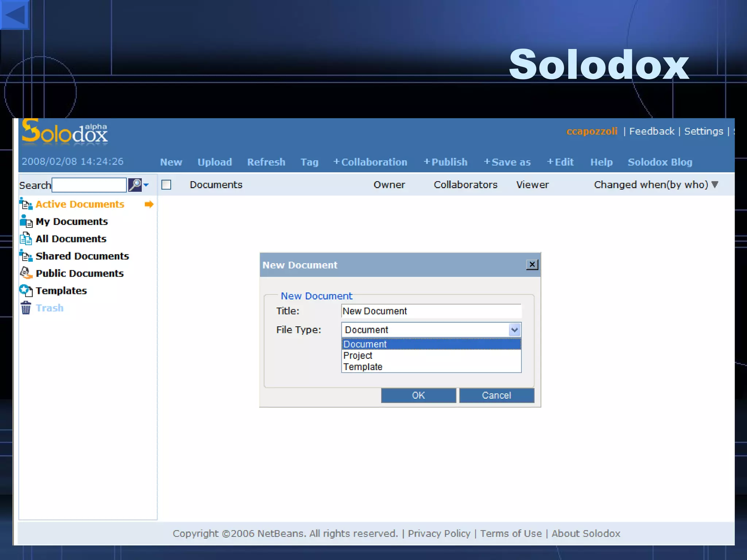Click the Public Documents icon
The height and width of the screenshot is (560, 747).
[26, 273]
